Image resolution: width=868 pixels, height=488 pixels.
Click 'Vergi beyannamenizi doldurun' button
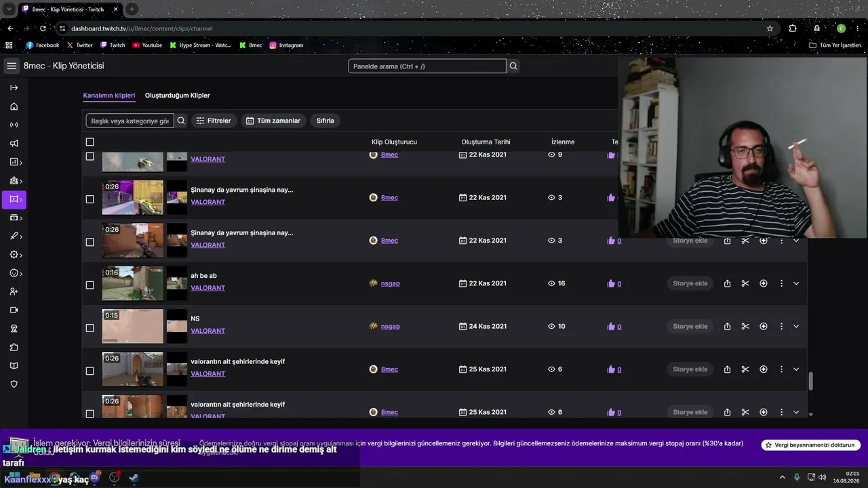tap(811, 445)
